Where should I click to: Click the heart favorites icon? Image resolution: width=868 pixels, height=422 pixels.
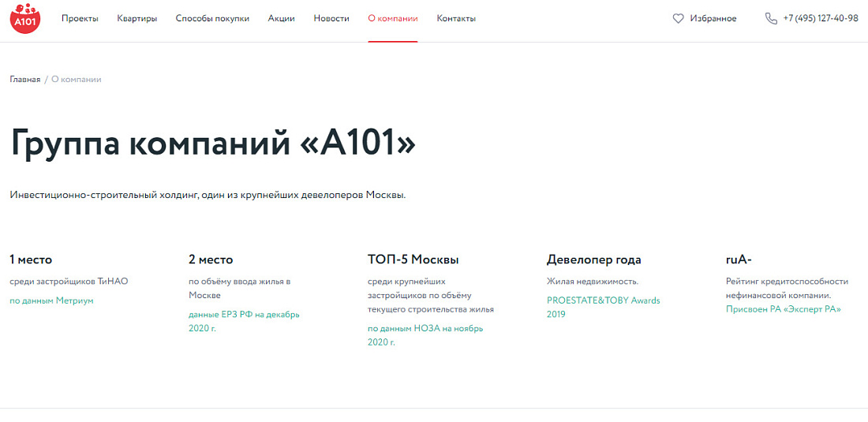[678, 19]
